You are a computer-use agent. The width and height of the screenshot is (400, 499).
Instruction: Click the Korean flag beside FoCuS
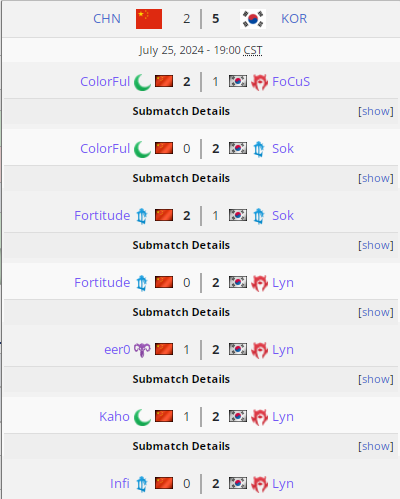point(238,81)
